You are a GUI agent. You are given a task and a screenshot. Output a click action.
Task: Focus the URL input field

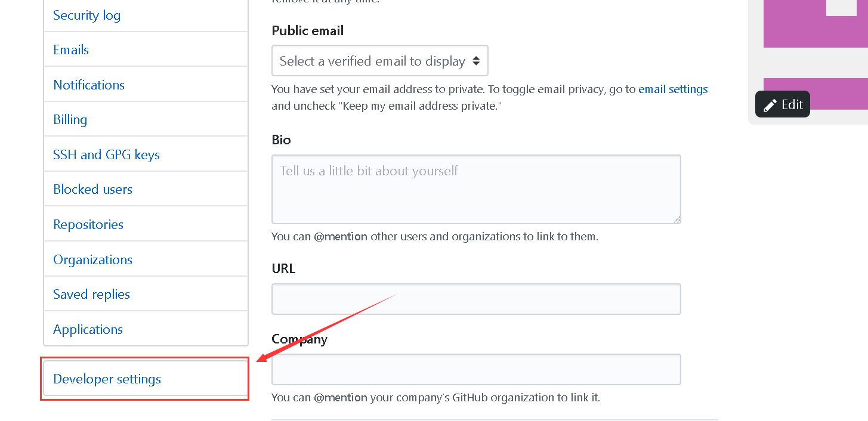pyautogui.click(x=476, y=299)
